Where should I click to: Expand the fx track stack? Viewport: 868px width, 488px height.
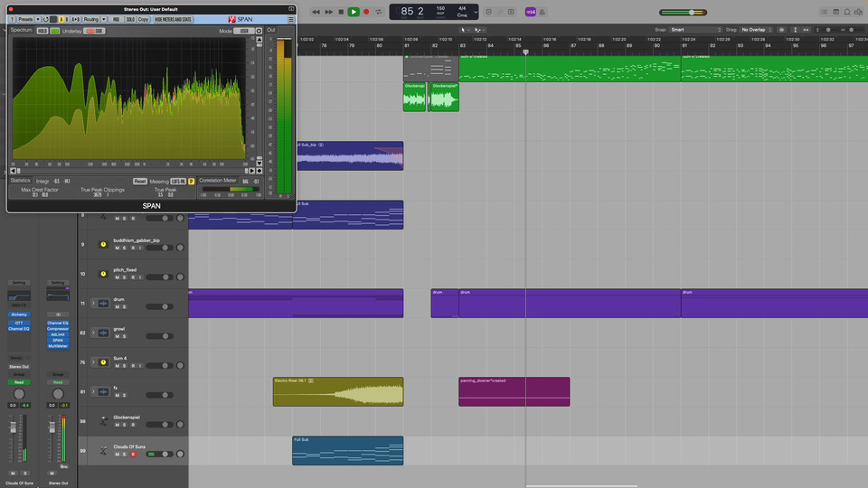click(x=92, y=391)
